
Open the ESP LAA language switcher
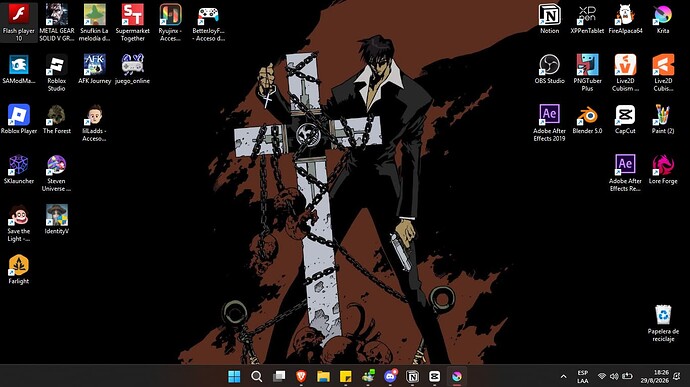[583, 376]
